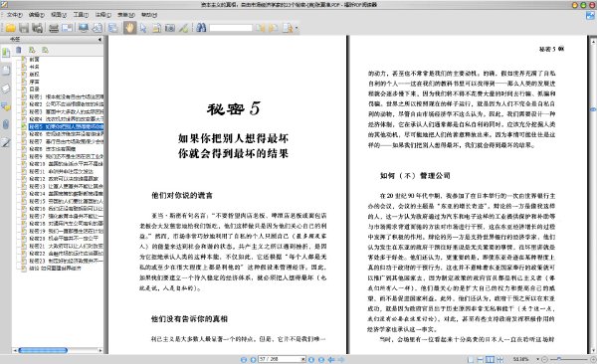Choose the arrow Select tool
Screen dimensions: 597x364
(143, 28)
